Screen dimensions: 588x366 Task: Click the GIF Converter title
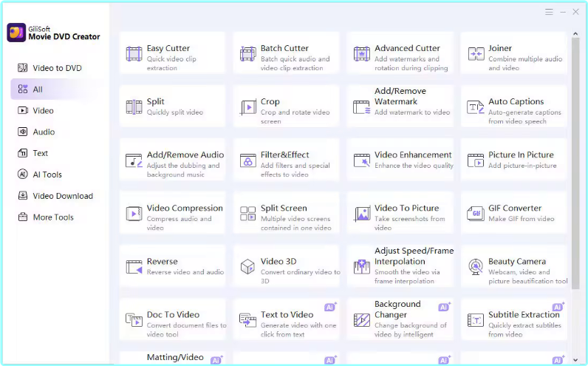coord(515,208)
